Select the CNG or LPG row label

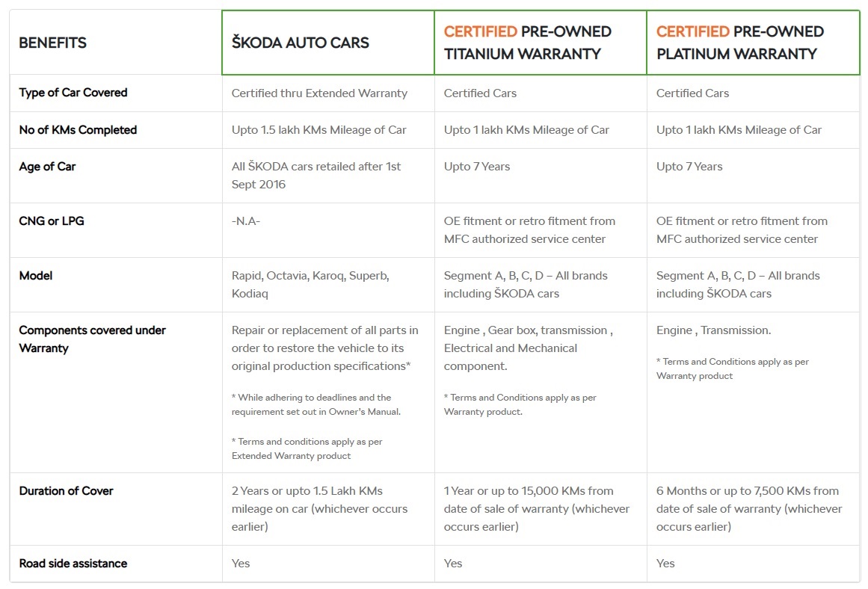51,221
